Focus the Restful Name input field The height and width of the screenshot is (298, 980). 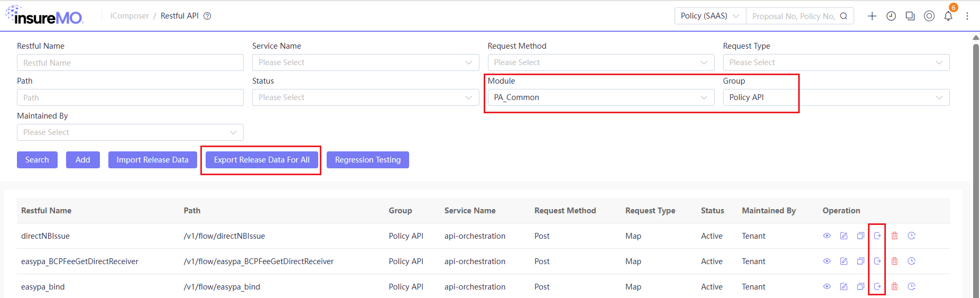130,62
